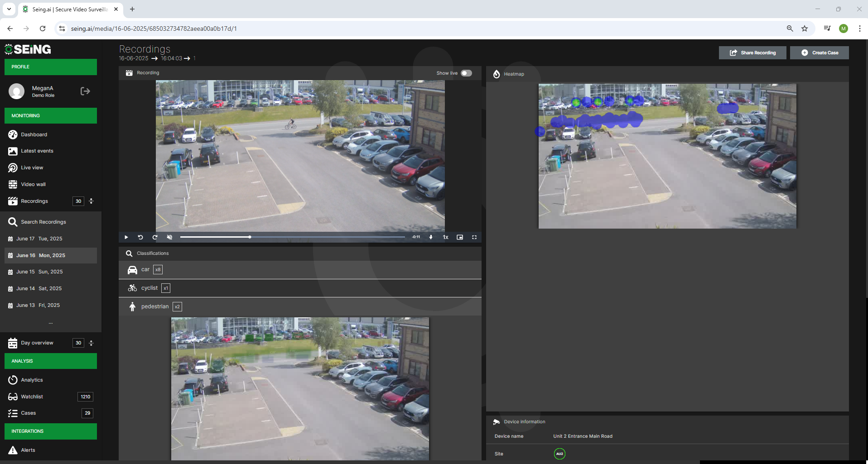Open the Analytics section
This screenshot has height=464, width=868.
31,380
